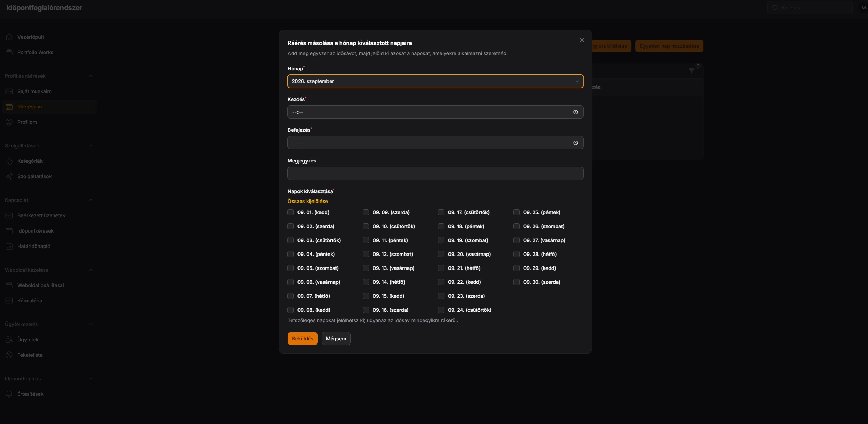Image resolution: width=868 pixels, height=424 pixels.
Task: Click the Ügyfelek people icon
Action: point(9,340)
